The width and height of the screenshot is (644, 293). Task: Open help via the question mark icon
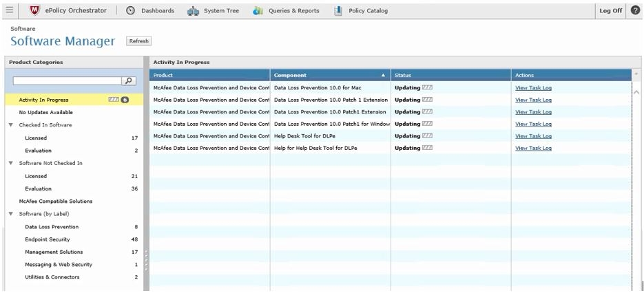tap(635, 10)
